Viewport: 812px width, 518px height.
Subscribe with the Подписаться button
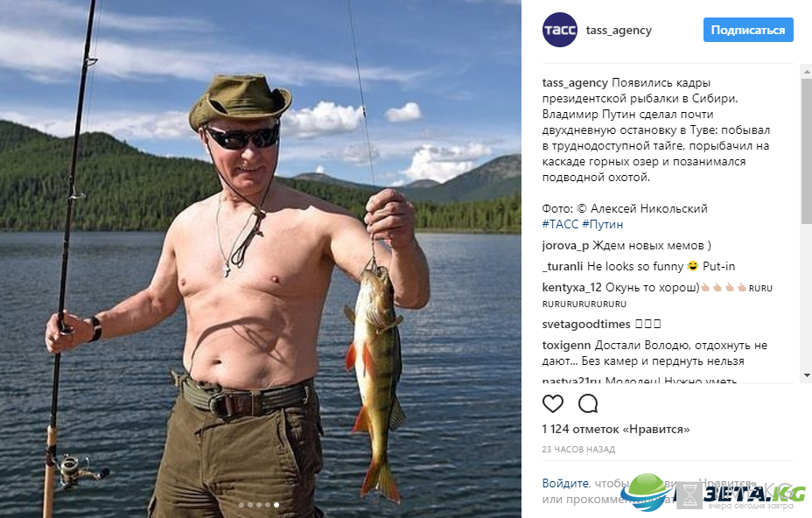click(x=748, y=30)
